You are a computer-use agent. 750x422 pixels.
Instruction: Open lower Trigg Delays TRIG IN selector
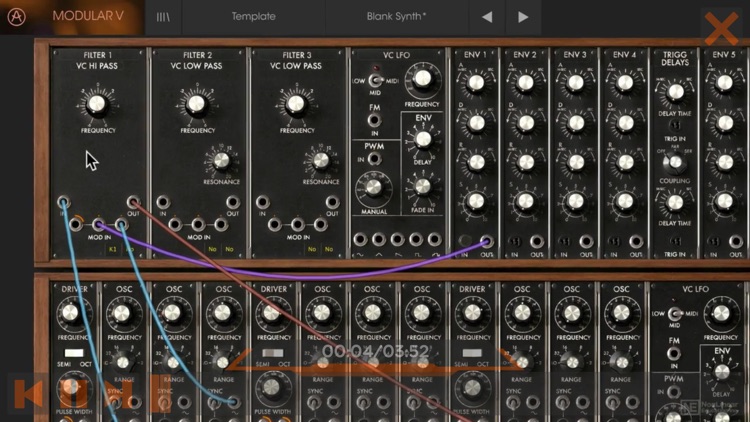pos(675,242)
